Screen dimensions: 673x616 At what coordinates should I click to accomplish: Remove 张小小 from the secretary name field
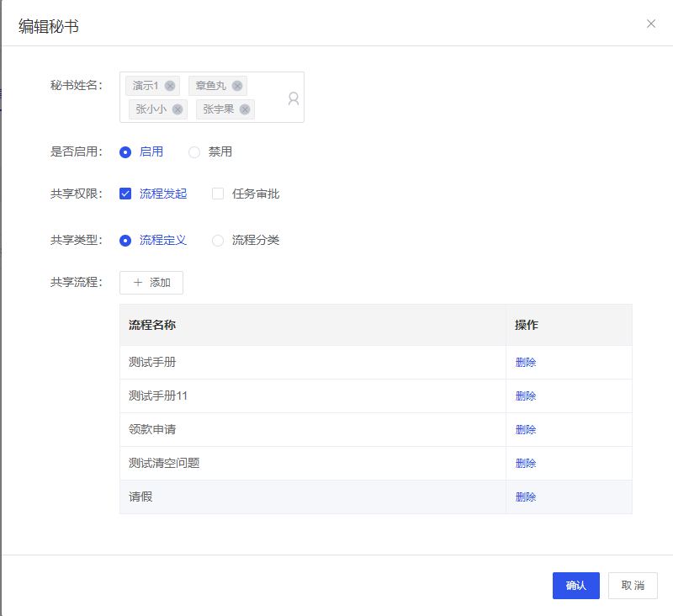click(178, 109)
